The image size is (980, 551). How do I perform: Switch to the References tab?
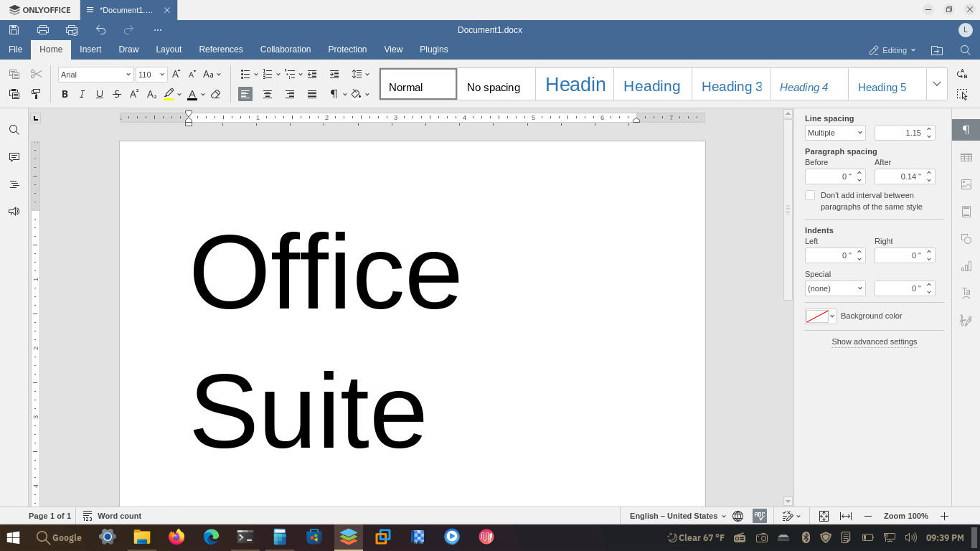[221, 50]
